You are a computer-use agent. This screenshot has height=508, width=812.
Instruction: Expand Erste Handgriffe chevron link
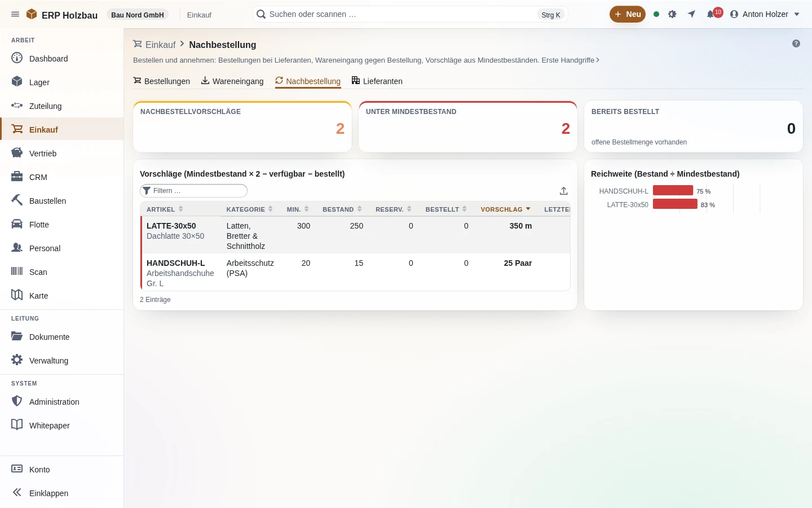(570, 60)
